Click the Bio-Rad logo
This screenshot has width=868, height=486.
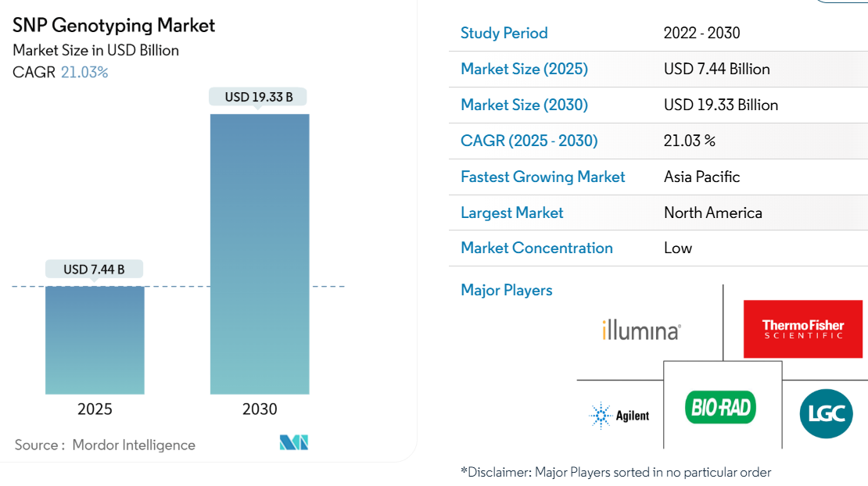(720, 408)
